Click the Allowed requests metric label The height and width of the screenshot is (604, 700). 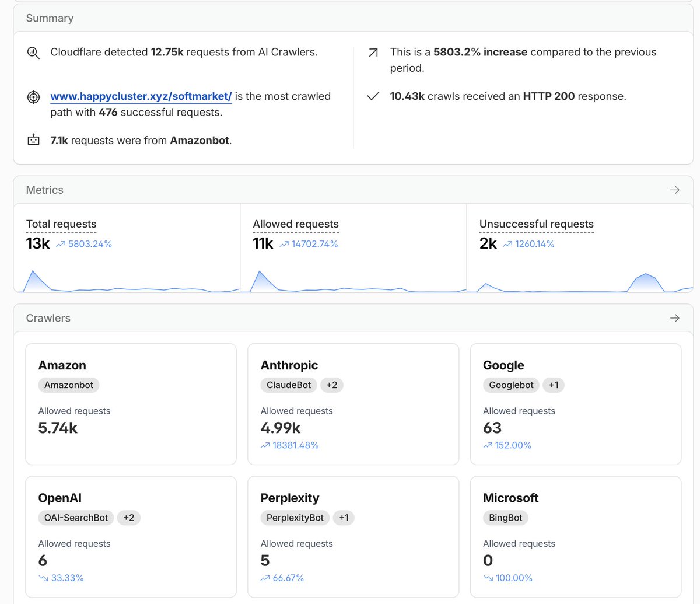pyautogui.click(x=296, y=224)
